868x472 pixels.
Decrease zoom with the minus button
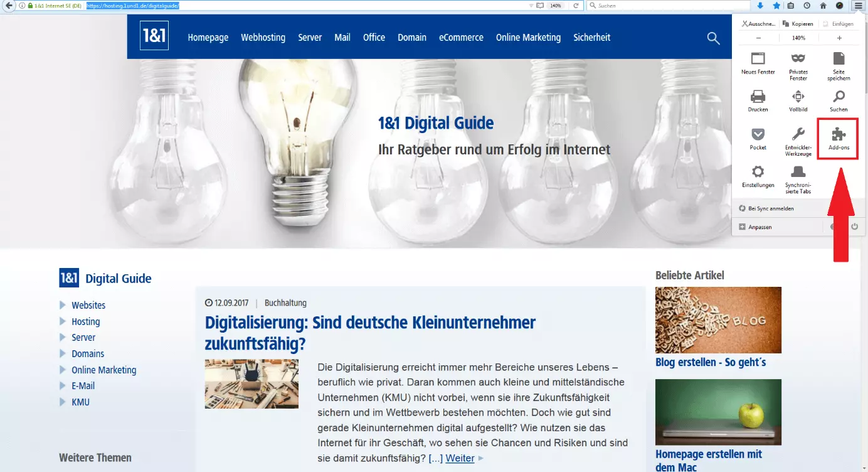(x=758, y=38)
